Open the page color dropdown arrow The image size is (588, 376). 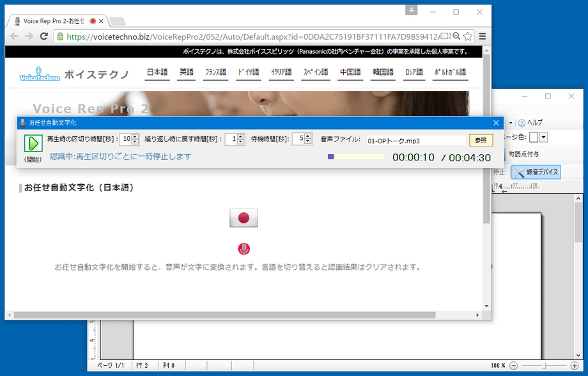pos(544,137)
